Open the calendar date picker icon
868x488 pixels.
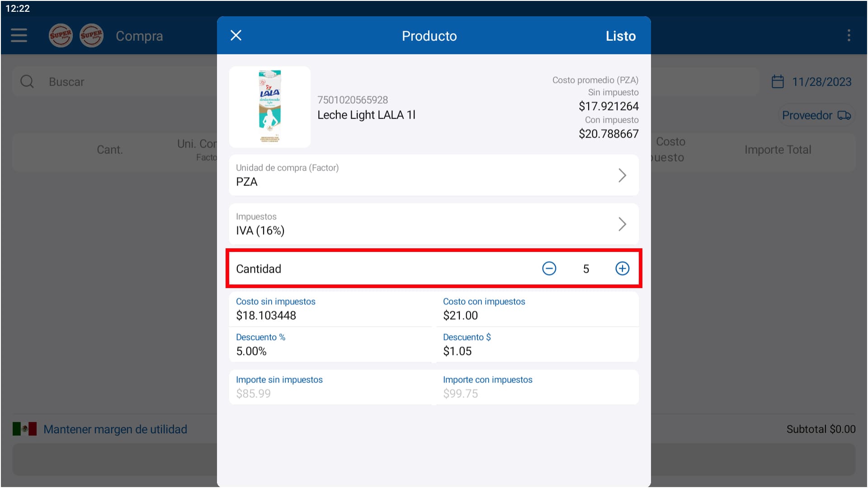tap(777, 82)
